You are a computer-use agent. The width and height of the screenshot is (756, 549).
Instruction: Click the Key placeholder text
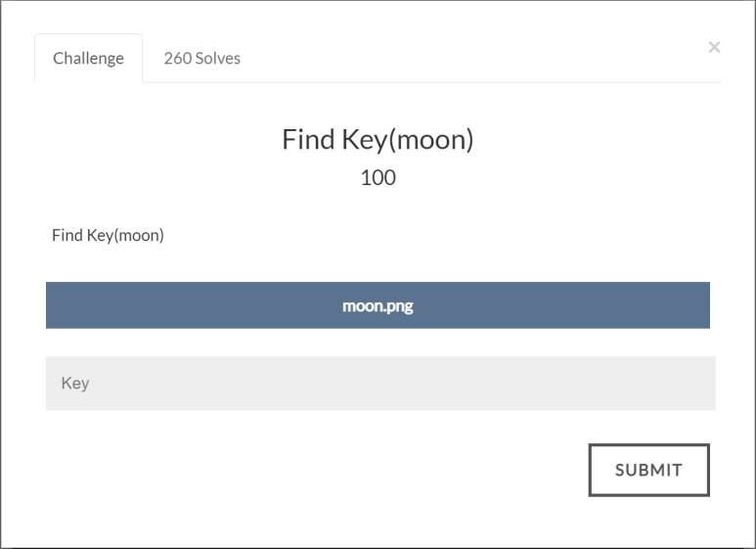click(75, 383)
